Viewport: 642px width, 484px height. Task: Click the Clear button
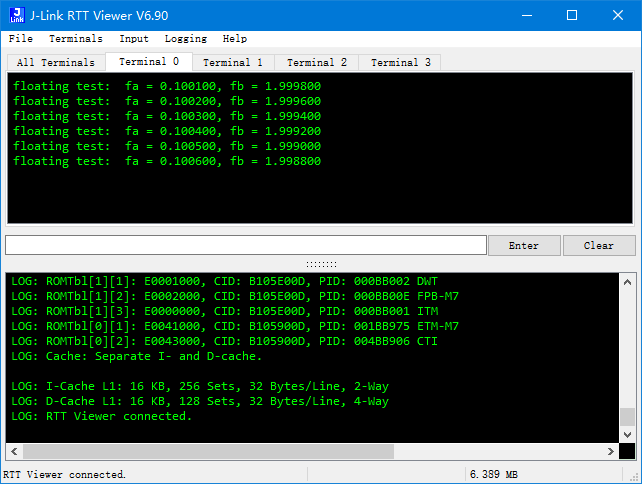tap(599, 245)
